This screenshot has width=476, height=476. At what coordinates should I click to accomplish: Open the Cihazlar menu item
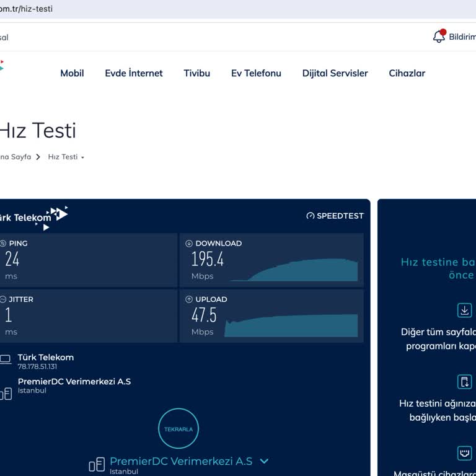click(407, 73)
